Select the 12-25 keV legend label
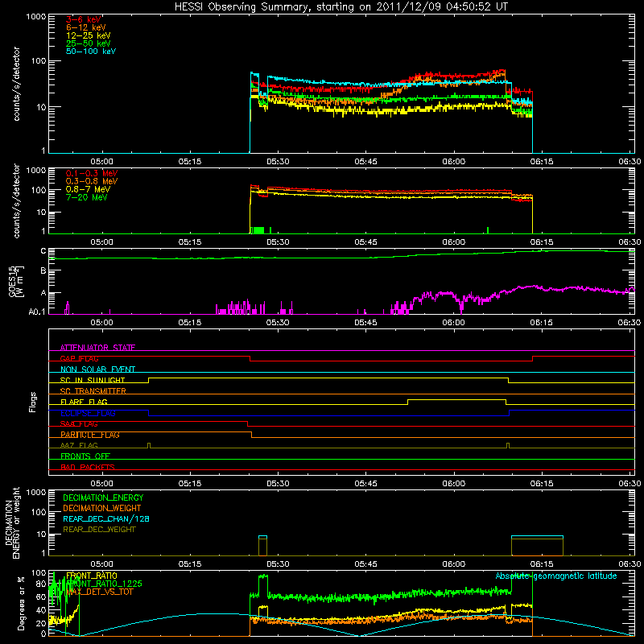 [89, 35]
